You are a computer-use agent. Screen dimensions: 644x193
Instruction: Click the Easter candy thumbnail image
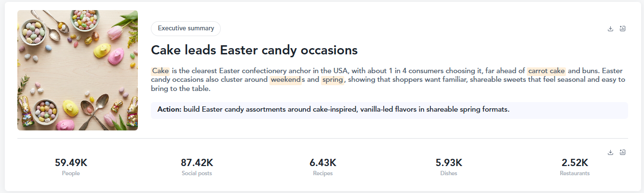(78, 70)
